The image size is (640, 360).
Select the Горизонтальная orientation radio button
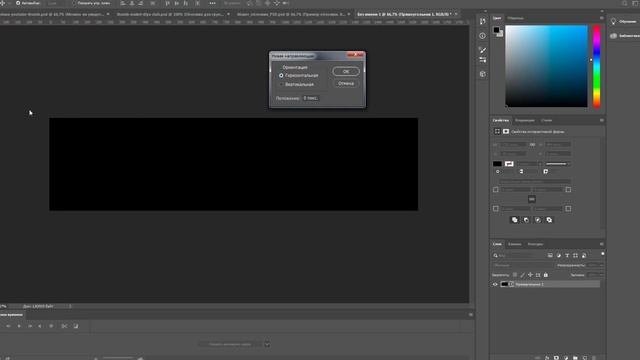pyautogui.click(x=281, y=76)
